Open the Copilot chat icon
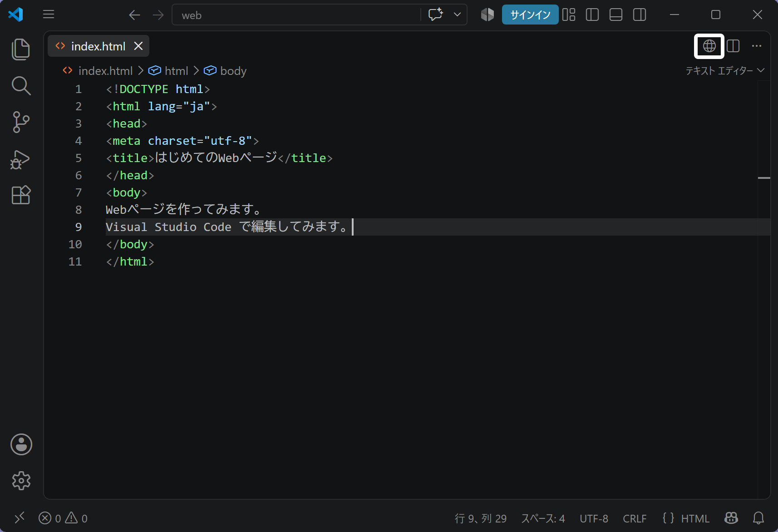 coord(436,15)
